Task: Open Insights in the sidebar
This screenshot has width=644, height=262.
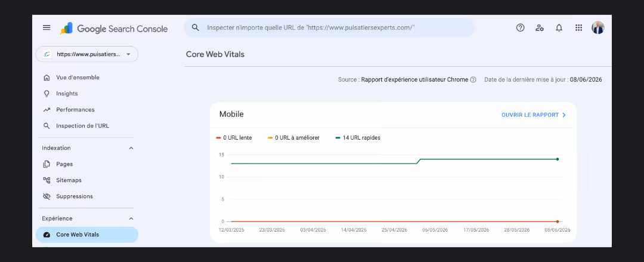Action: pyautogui.click(x=67, y=93)
